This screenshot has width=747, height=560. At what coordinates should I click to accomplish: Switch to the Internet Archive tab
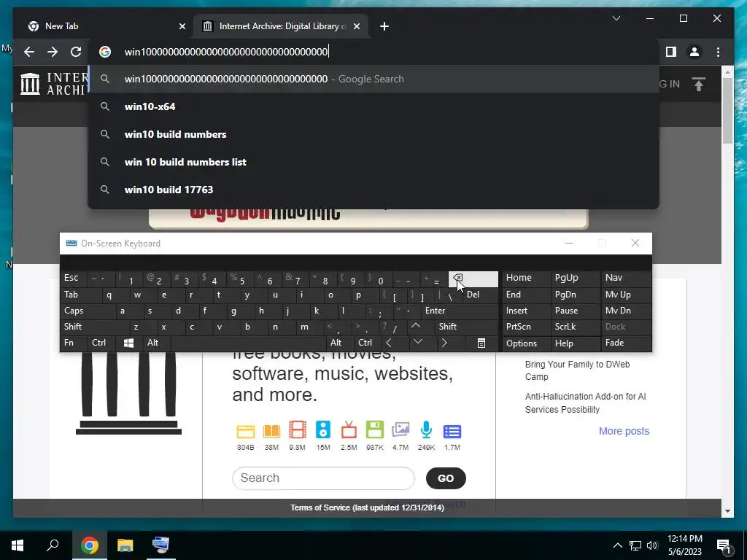point(281,26)
